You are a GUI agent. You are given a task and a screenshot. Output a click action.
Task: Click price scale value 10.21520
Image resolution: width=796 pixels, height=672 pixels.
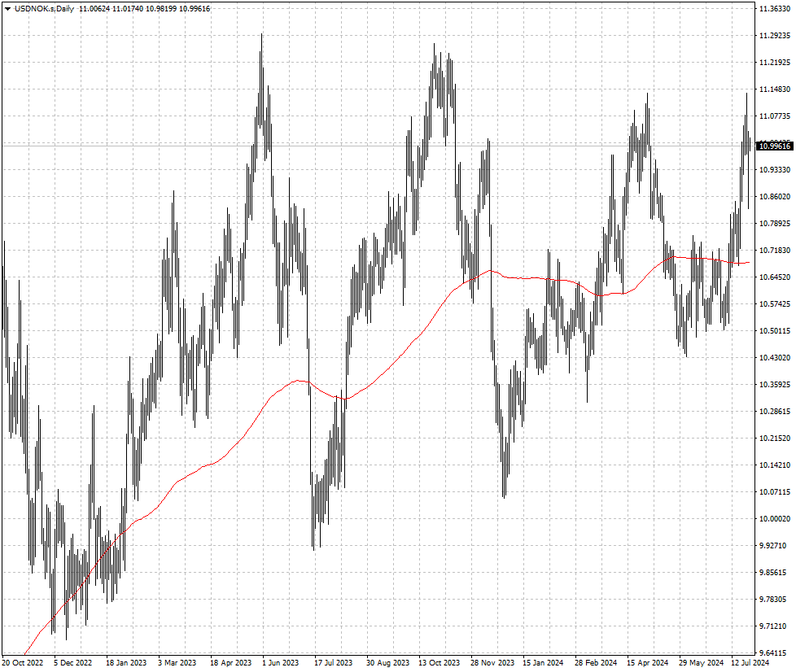point(775,438)
